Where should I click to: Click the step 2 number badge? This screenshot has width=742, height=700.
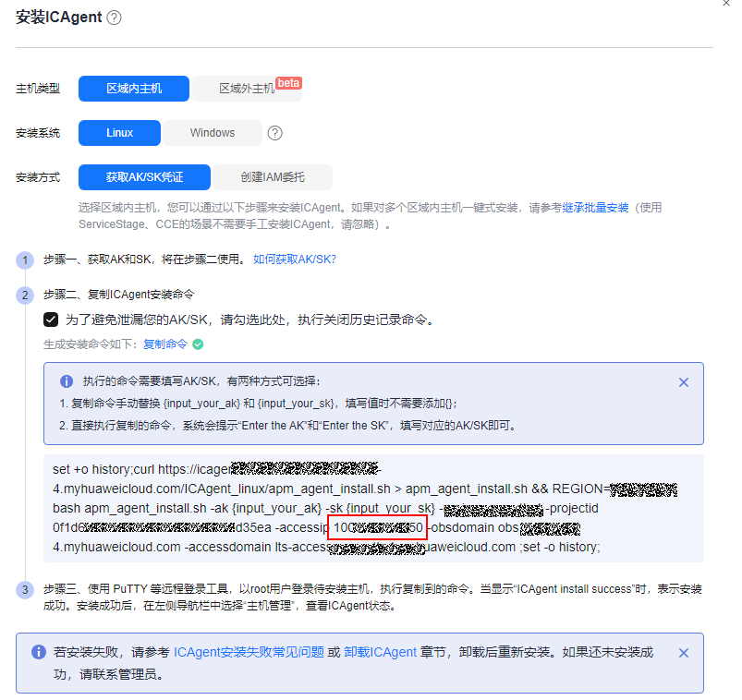[x=25, y=296]
